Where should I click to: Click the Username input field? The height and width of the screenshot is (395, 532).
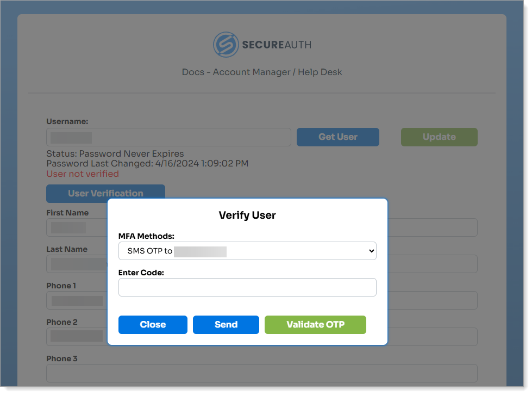tap(168, 137)
